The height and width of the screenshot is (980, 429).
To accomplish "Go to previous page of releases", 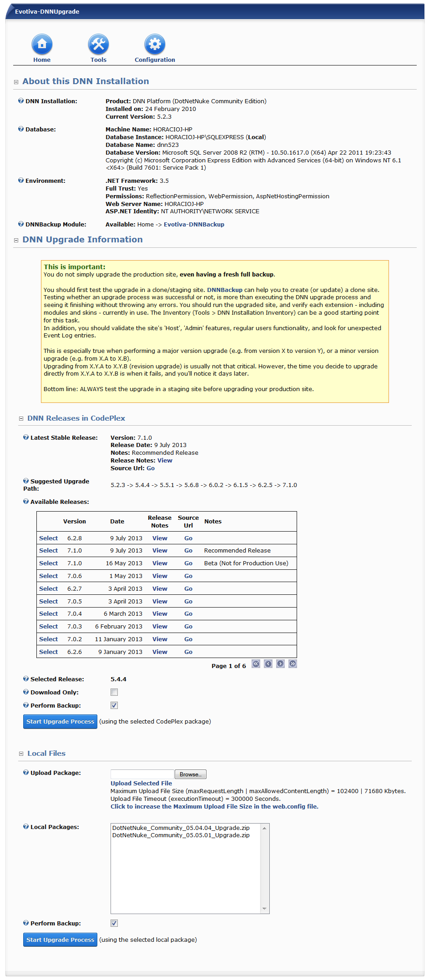I will (x=268, y=664).
